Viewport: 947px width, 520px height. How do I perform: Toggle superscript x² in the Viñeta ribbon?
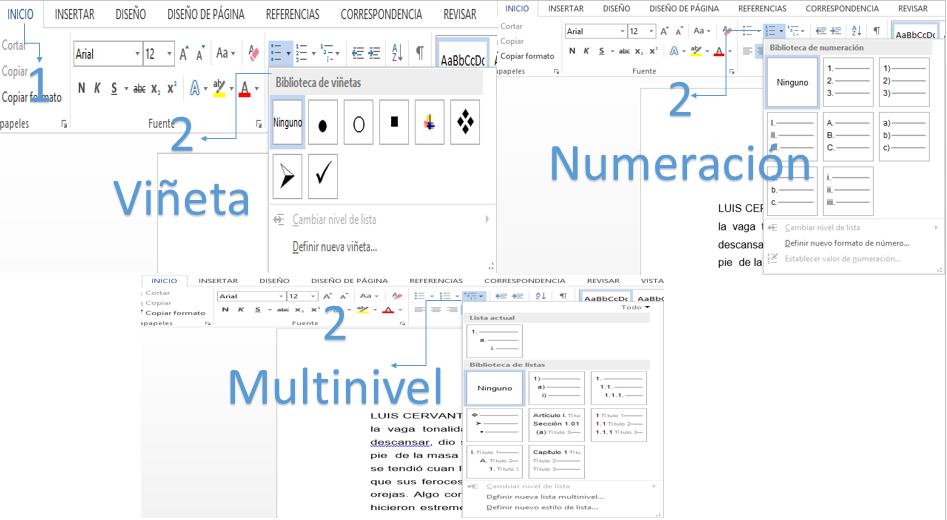[172, 88]
